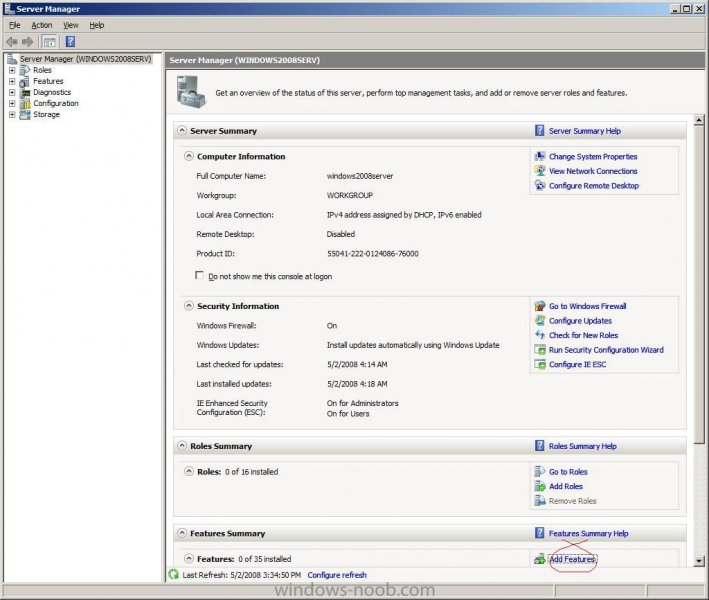This screenshot has height=600, width=709.
Task: Open the Configure Updates link
Action: click(x=580, y=321)
